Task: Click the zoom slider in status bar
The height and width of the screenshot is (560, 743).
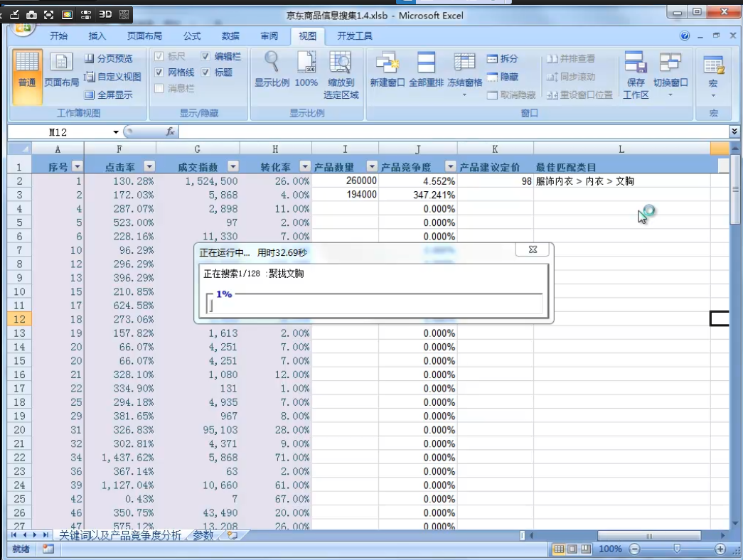Action: coord(677,549)
